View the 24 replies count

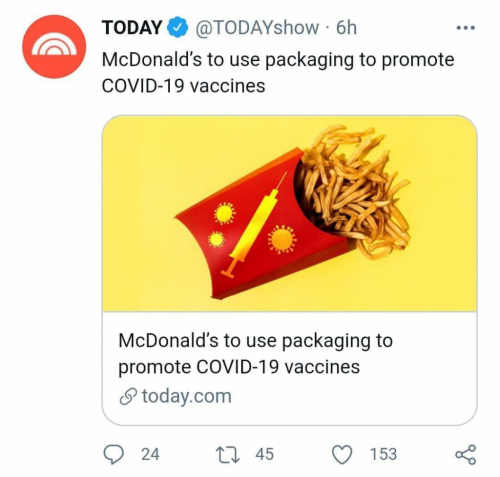[150, 454]
